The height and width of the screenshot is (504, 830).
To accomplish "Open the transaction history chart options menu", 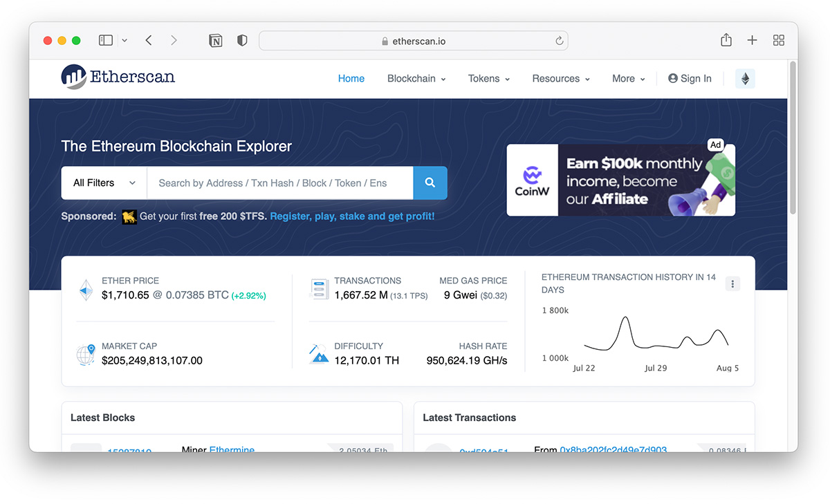I will (732, 283).
